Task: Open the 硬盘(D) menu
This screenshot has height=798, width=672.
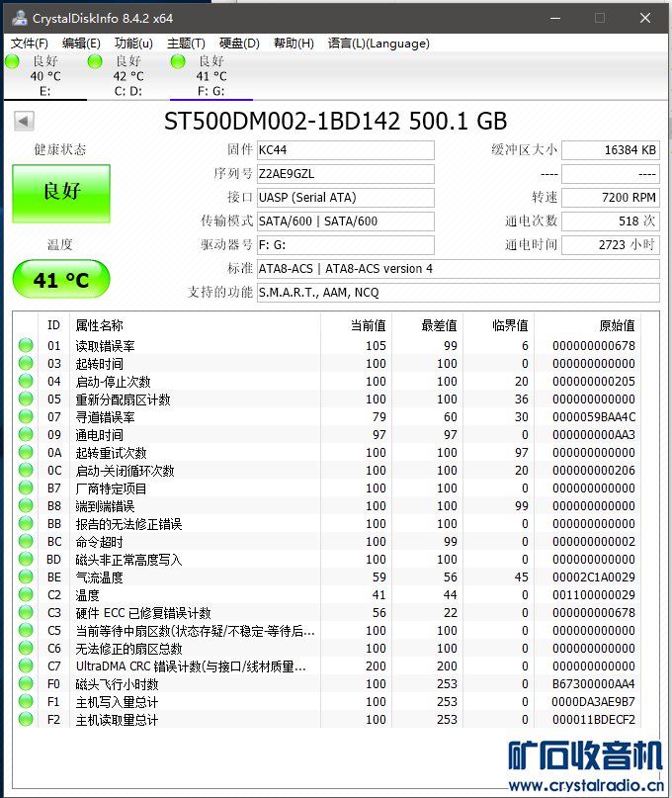Action: [239, 44]
